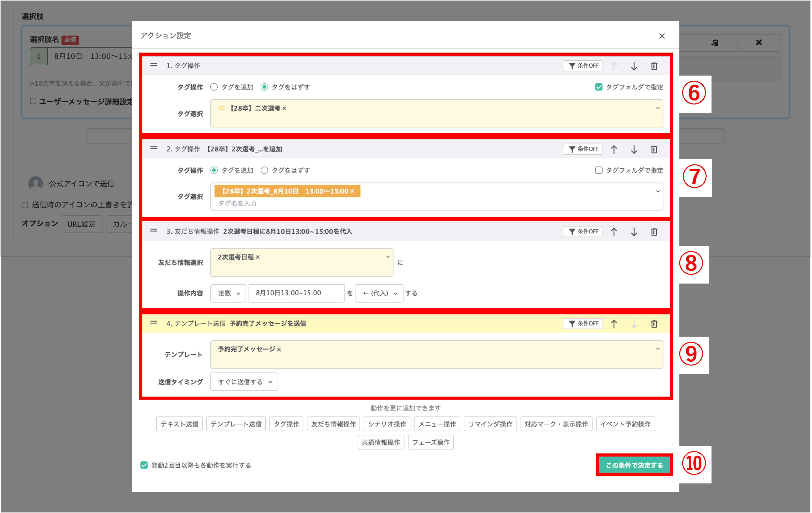
Task: Remove the 【28卒】2次選考_8月10日 tag chip
Action: 352,191
